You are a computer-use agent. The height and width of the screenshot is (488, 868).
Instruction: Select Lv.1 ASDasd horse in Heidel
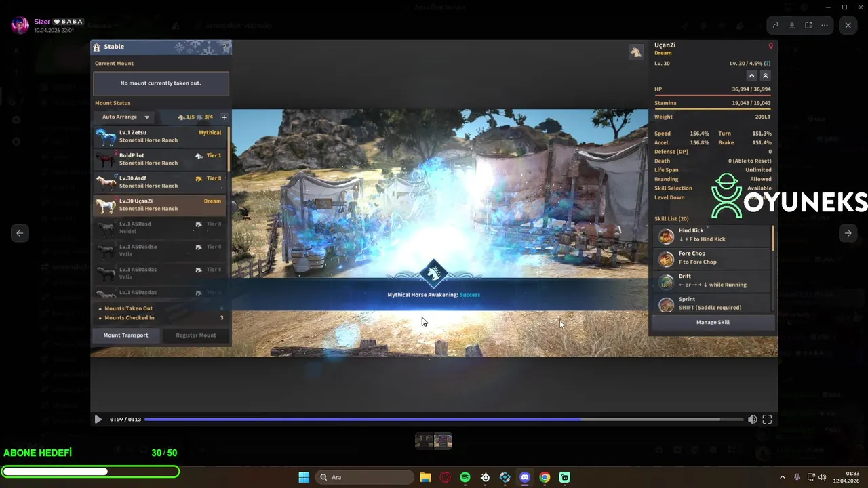pos(160,228)
